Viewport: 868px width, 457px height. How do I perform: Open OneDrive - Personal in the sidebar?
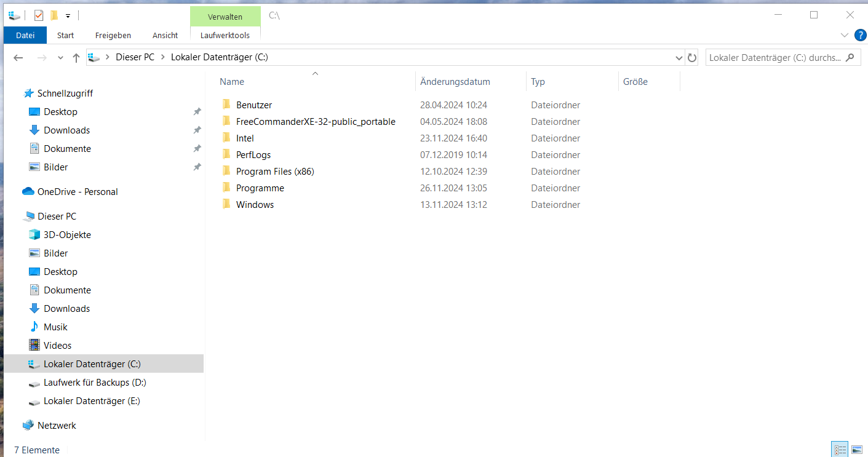click(x=78, y=192)
